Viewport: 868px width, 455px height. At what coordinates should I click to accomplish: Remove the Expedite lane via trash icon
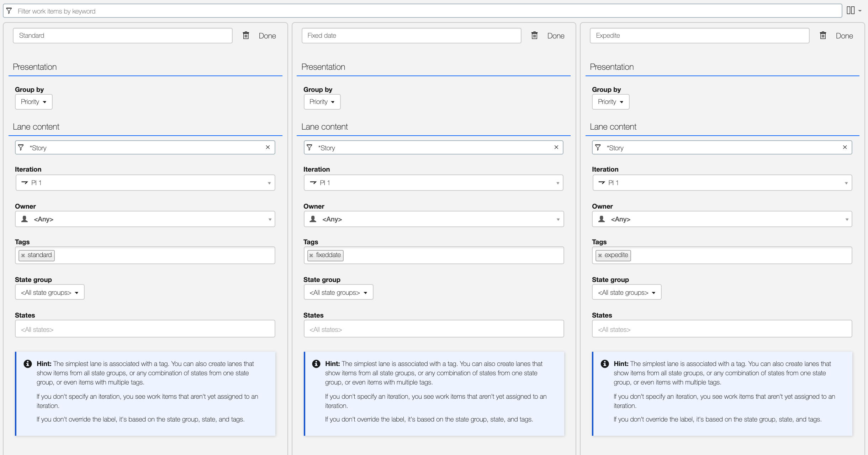click(x=823, y=35)
